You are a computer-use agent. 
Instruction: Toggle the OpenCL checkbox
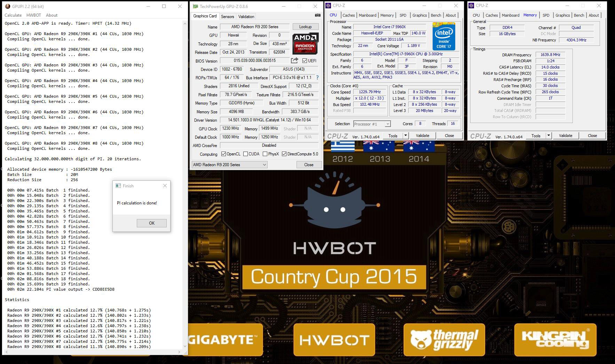coord(224,154)
